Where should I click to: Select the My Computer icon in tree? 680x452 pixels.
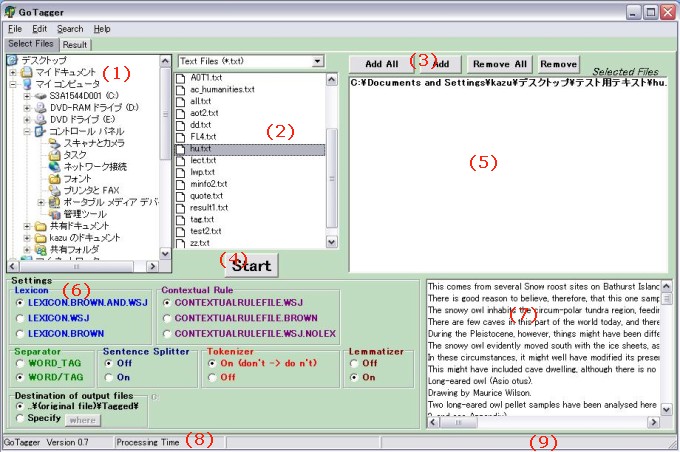(x=27, y=84)
